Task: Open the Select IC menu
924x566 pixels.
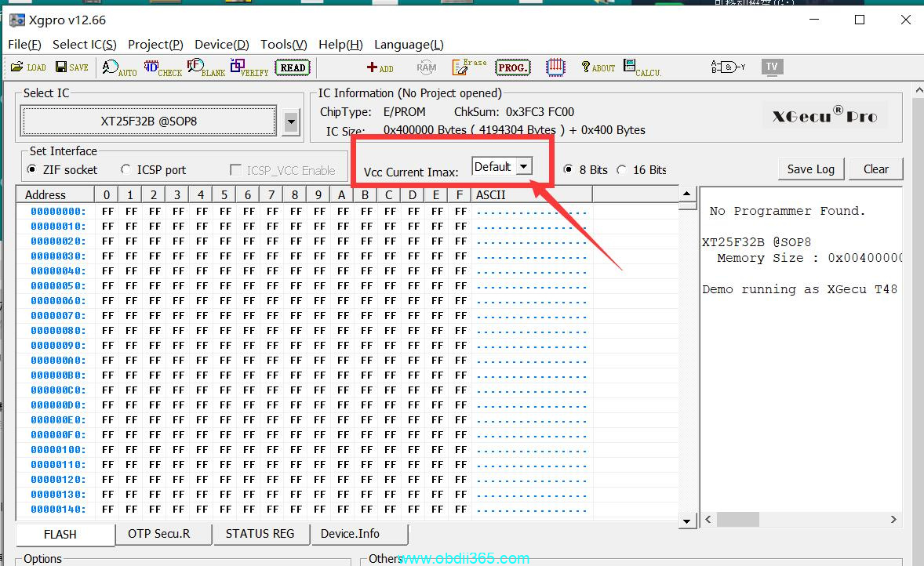Action: (84, 44)
